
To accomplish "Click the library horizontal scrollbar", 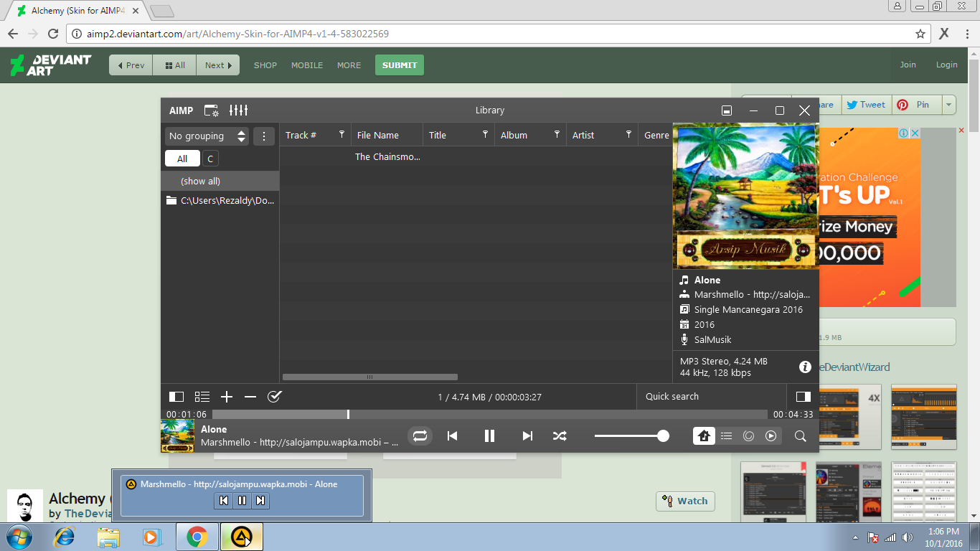I will click(x=370, y=377).
